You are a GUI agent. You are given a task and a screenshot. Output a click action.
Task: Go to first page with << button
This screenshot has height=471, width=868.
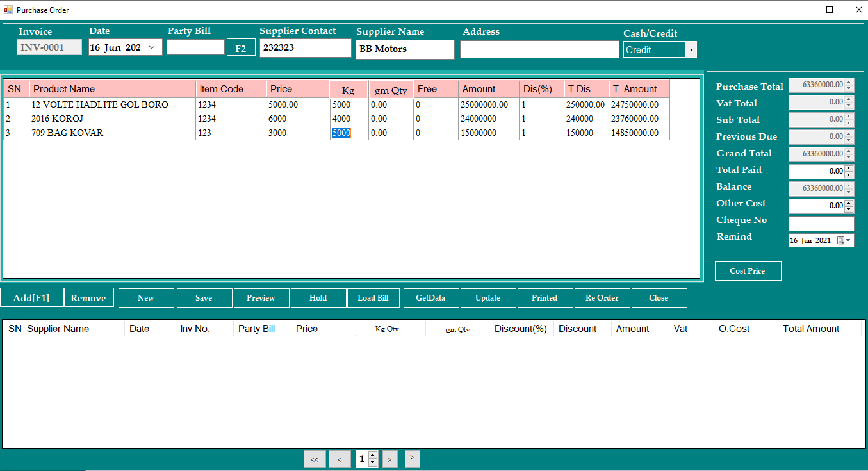pyautogui.click(x=315, y=459)
